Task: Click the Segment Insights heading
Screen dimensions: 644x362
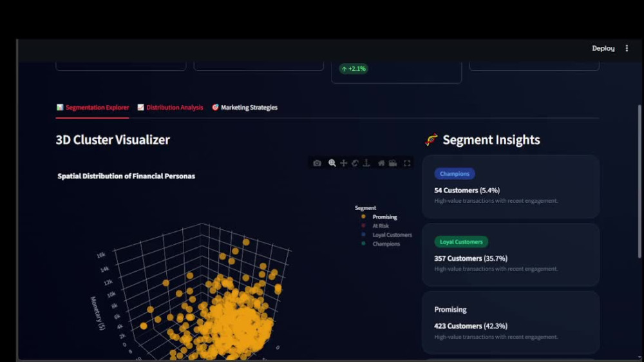Action: pyautogui.click(x=491, y=140)
